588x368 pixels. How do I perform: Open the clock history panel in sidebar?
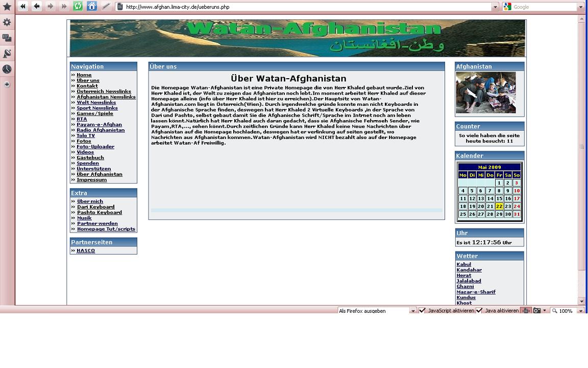tap(7, 69)
